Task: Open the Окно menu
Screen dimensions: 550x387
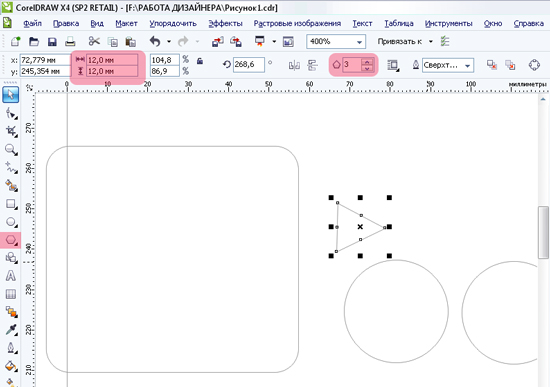Action: 493,24
